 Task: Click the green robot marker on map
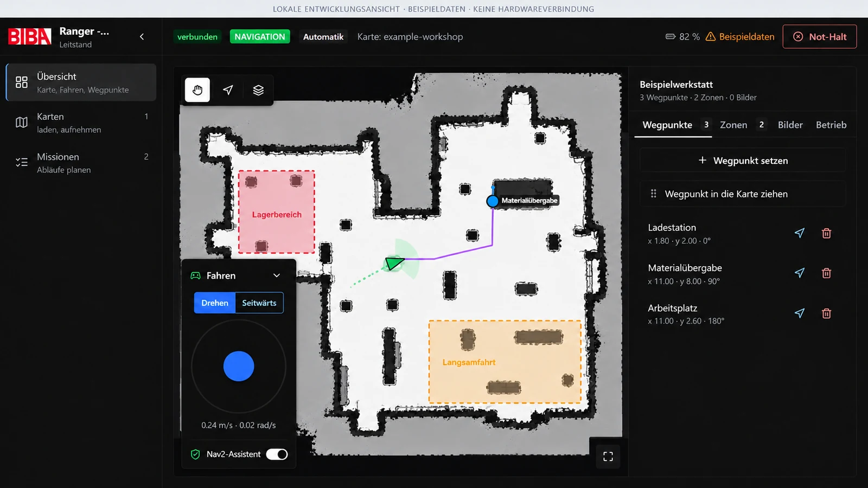click(x=394, y=264)
